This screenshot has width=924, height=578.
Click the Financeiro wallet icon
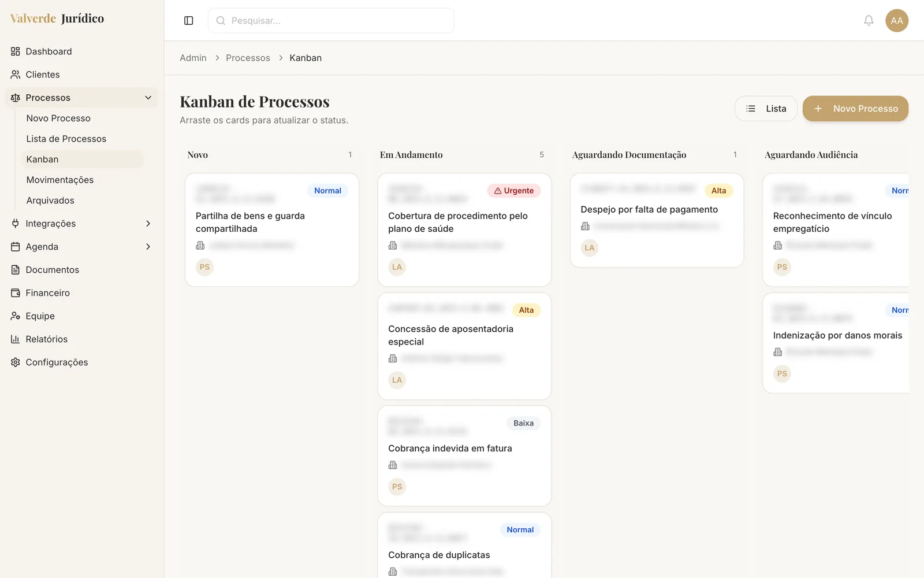[x=16, y=293]
